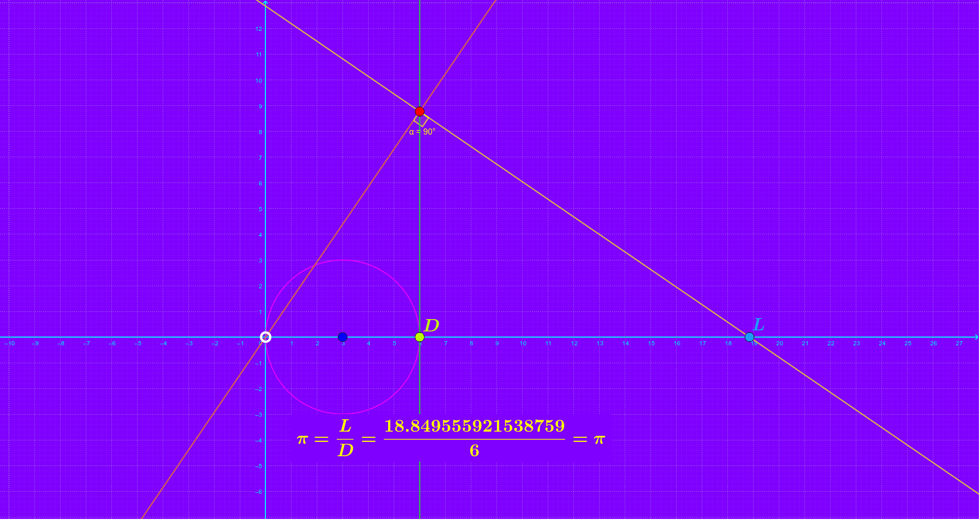The height and width of the screenshot is (520, 980).
Task: Click the angle label α = 90°
Action: (x=422, y=132)
